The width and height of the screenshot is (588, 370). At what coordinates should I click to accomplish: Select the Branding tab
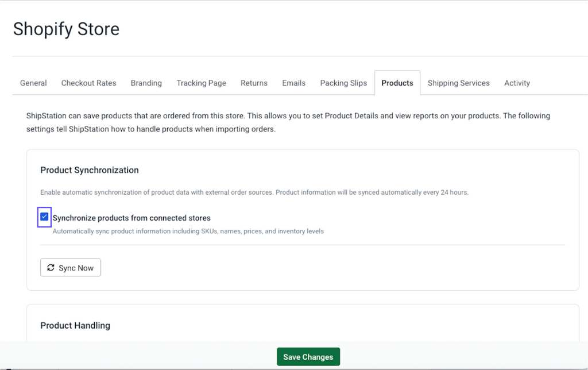(x=146, y=83)
